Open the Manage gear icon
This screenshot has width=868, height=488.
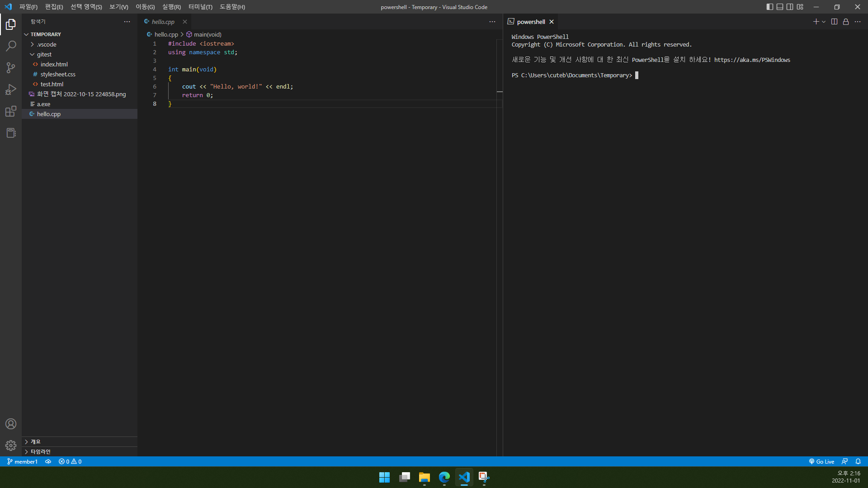11,446
